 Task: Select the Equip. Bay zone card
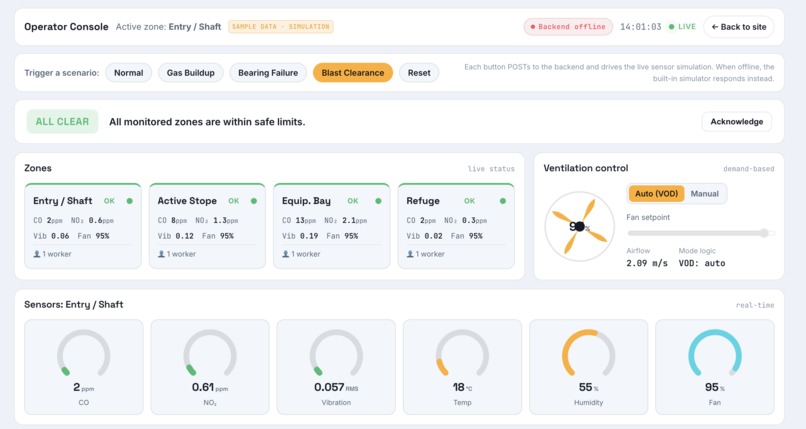332,226
